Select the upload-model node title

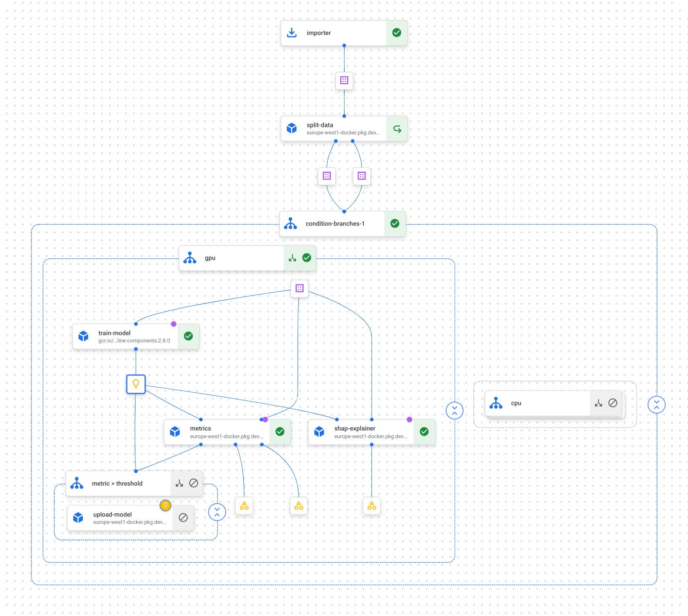(x=113, y=515)
